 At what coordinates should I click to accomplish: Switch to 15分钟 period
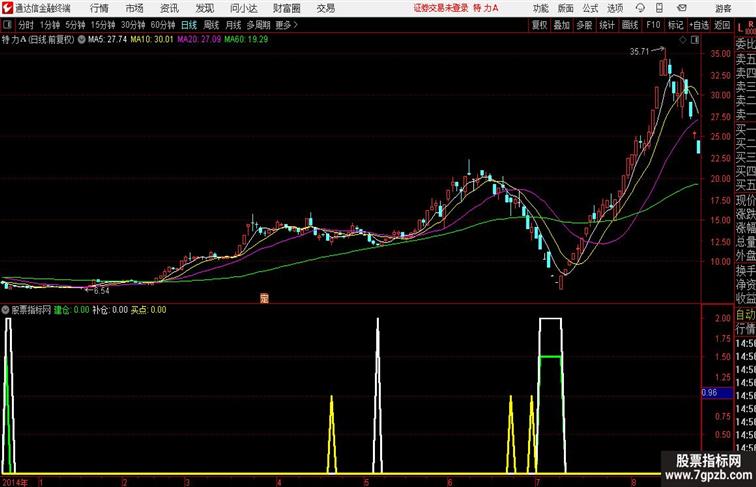tap(103, 25)
